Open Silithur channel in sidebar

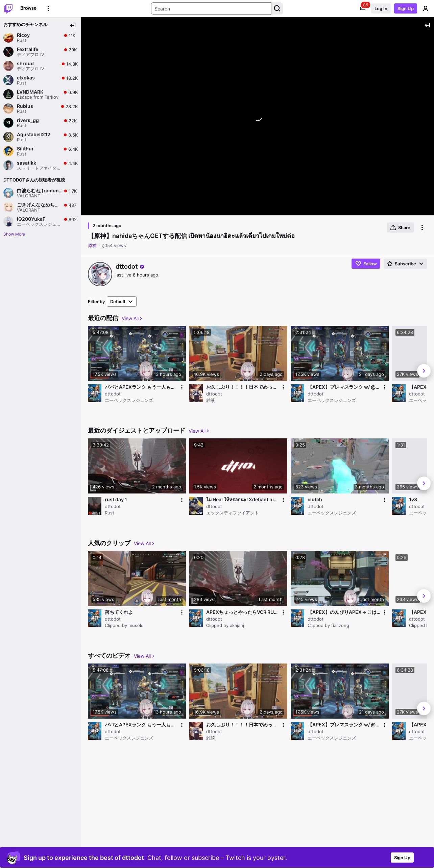point(41,151)
